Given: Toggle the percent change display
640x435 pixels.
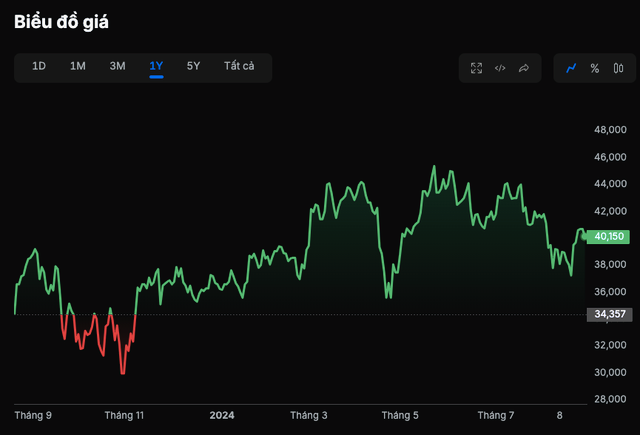Looking at the screenshot, I should tap(594, 68).
